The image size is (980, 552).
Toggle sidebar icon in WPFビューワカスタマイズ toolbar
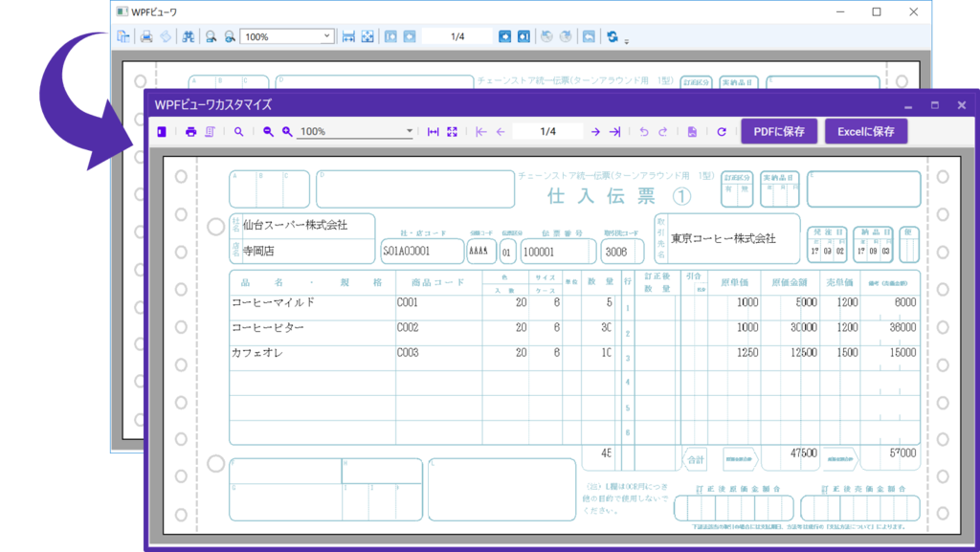(x=161, y=132)
